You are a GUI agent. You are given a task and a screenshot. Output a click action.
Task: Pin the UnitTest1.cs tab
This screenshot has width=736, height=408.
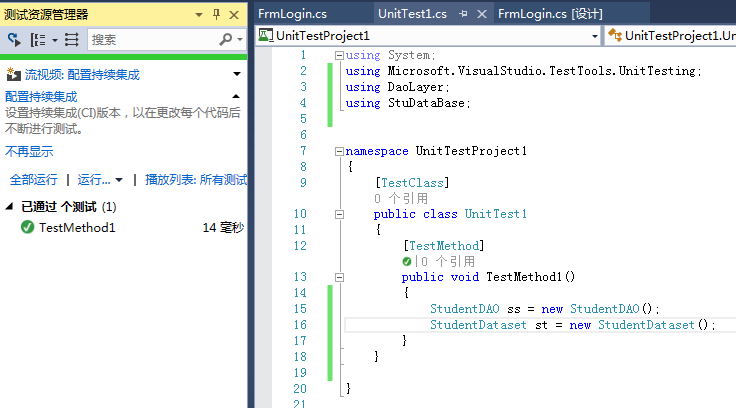[x=463, y=14]
